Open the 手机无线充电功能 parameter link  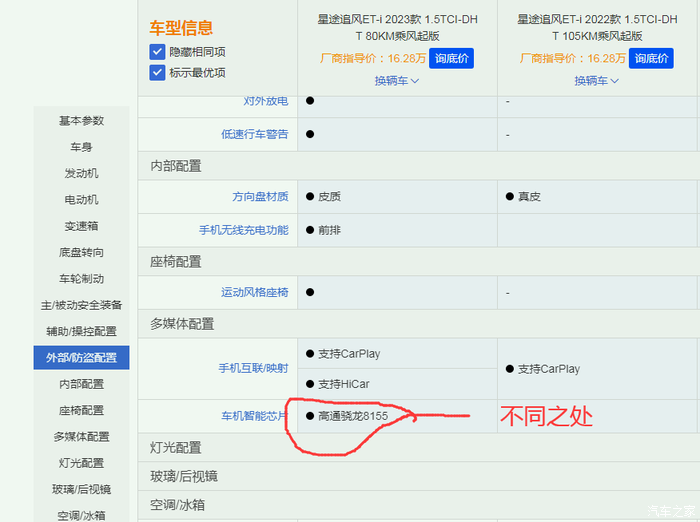coord(243,230)
